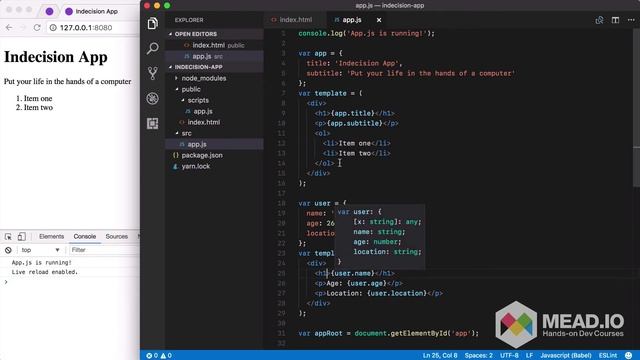The width and height of the screenshot is (640, 360).
Task: Collapse the Open Editors section
Action: 214,34
